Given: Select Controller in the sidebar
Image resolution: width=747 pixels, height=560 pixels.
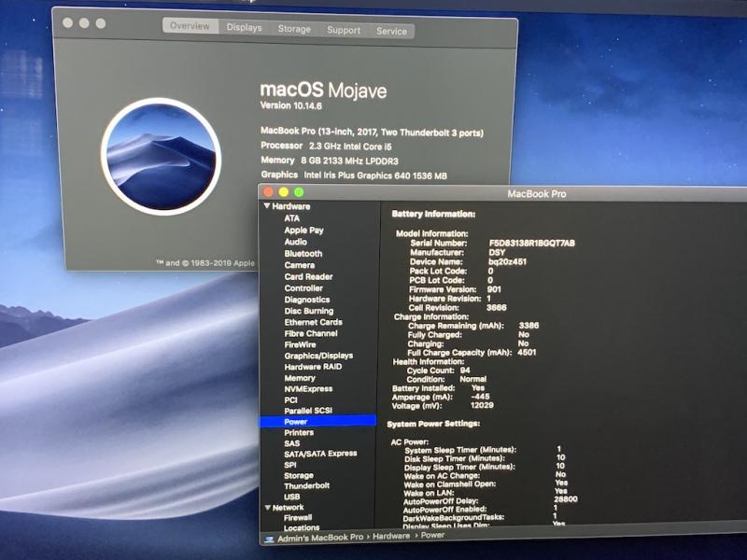Looking at the screenshot, I should click(x=303, y=288).
